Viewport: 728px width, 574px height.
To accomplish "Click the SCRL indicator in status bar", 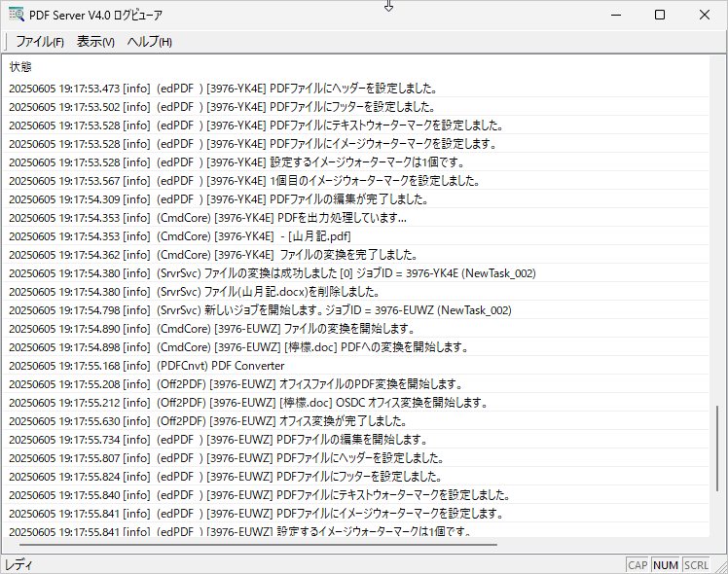I will [696, 565].
